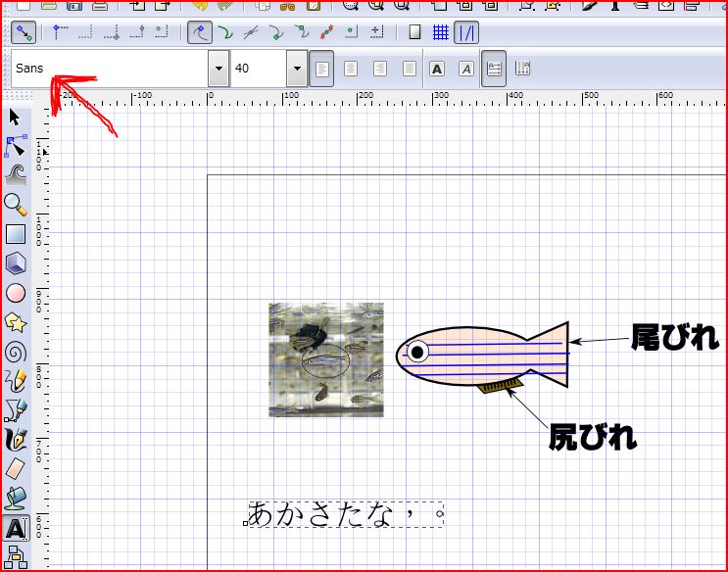Click the Sans font family field
728x572 pixels.
pos(110,69)
